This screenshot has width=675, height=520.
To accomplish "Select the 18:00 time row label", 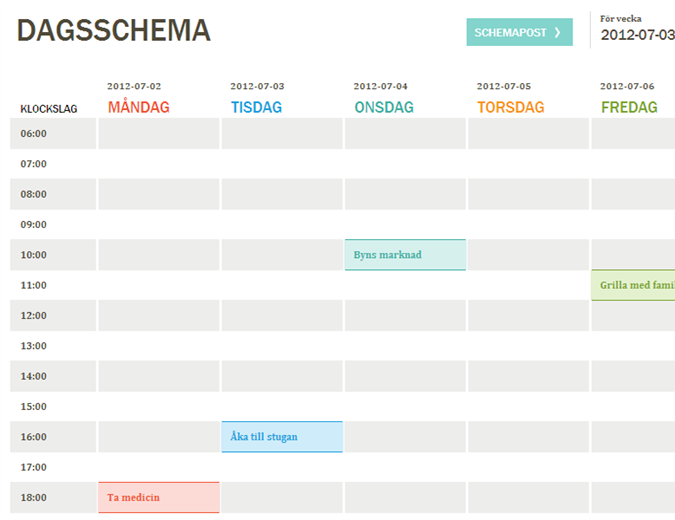I will (x=33, y=498).
